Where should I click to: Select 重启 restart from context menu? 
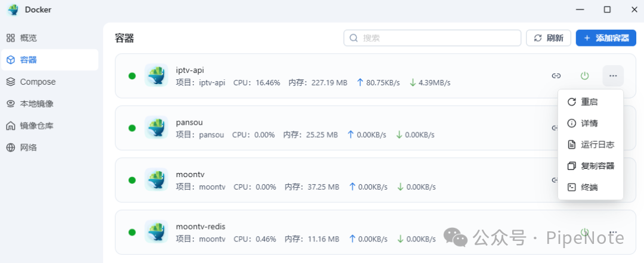pos(589,102)
